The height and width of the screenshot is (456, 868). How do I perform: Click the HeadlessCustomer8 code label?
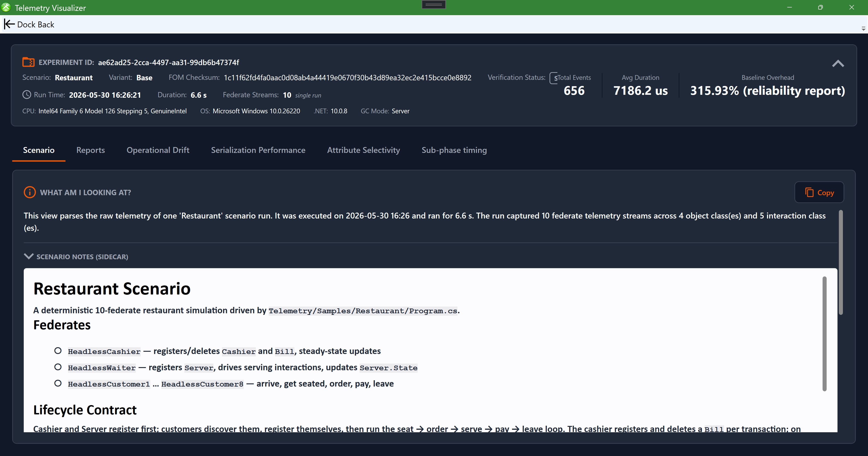point(202,384)
